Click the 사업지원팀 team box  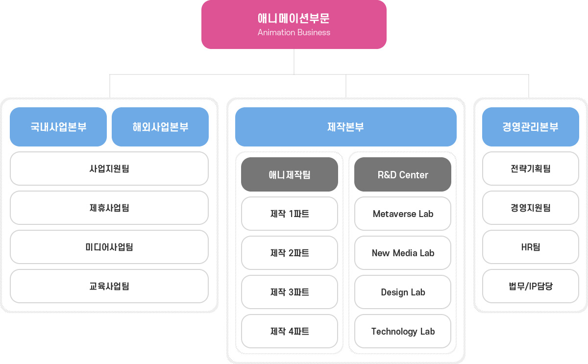click(109, 169)
